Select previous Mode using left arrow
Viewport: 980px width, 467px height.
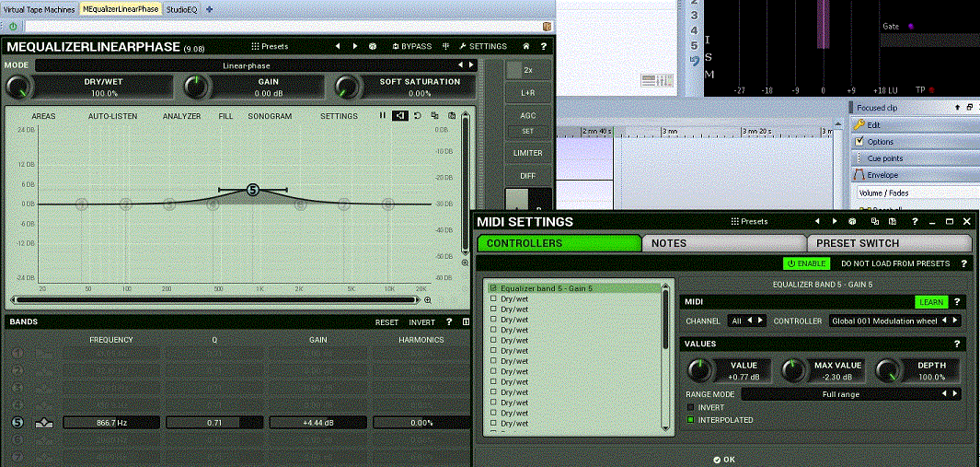coord(461,65)
